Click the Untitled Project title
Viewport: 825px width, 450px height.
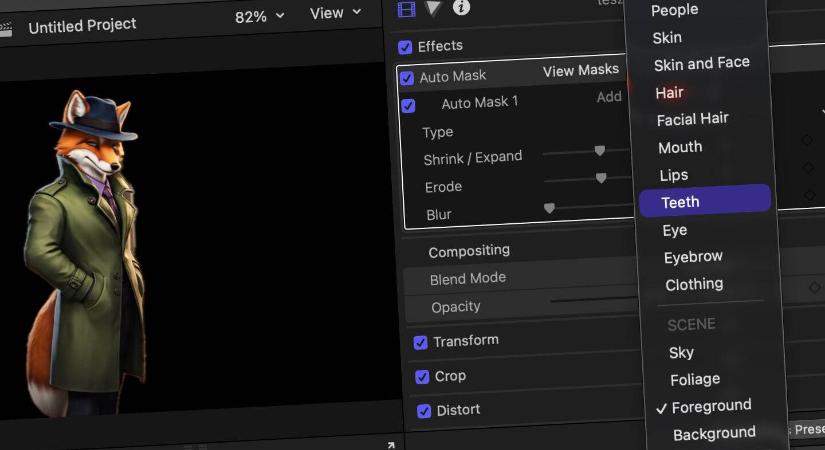[82, 25]
